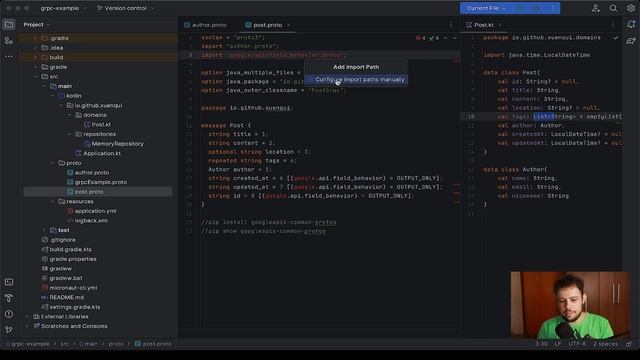Open the Build hammer tool window
The width and height of the screenshot is (640, 360).
(9, 298)
